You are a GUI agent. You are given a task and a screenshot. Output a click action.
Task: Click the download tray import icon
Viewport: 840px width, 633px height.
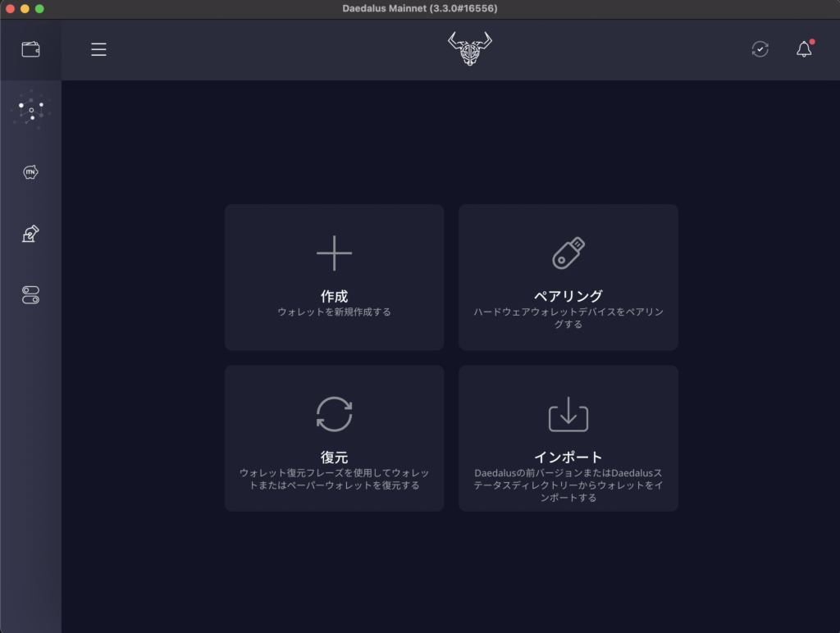click(568, 414)
